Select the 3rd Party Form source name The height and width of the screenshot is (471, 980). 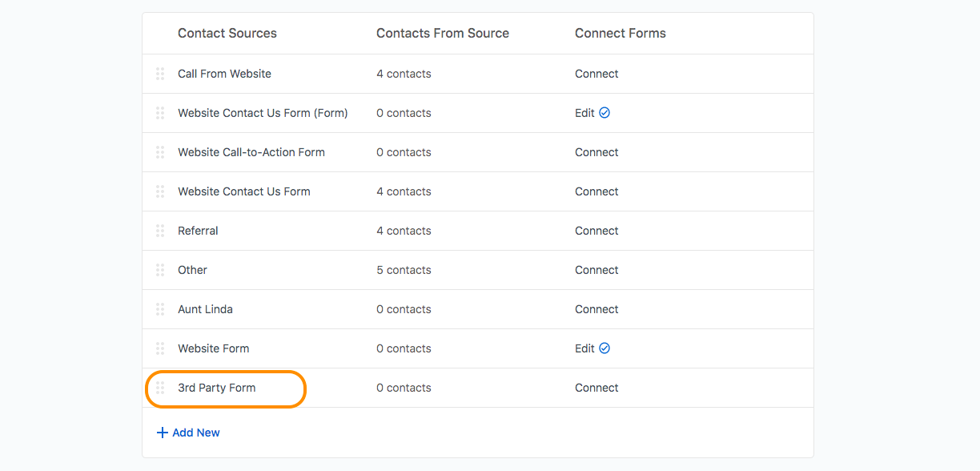(x=217, y=388)
